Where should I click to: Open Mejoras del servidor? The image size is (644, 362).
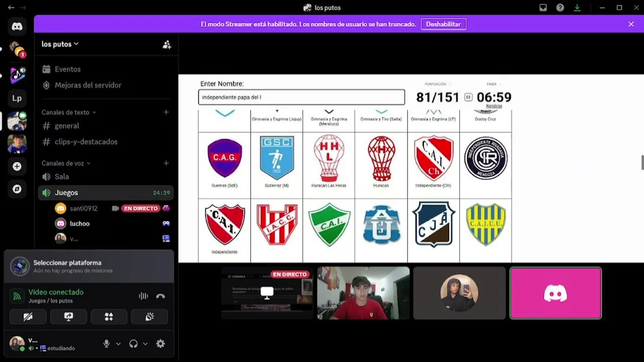click(88, 85)
